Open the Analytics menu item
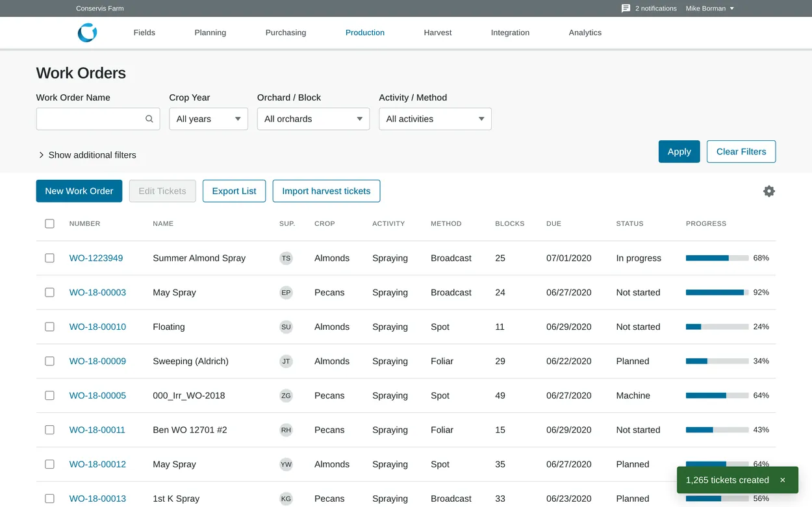The width and height of the screenshot is (812, 507). pos(585,32)
